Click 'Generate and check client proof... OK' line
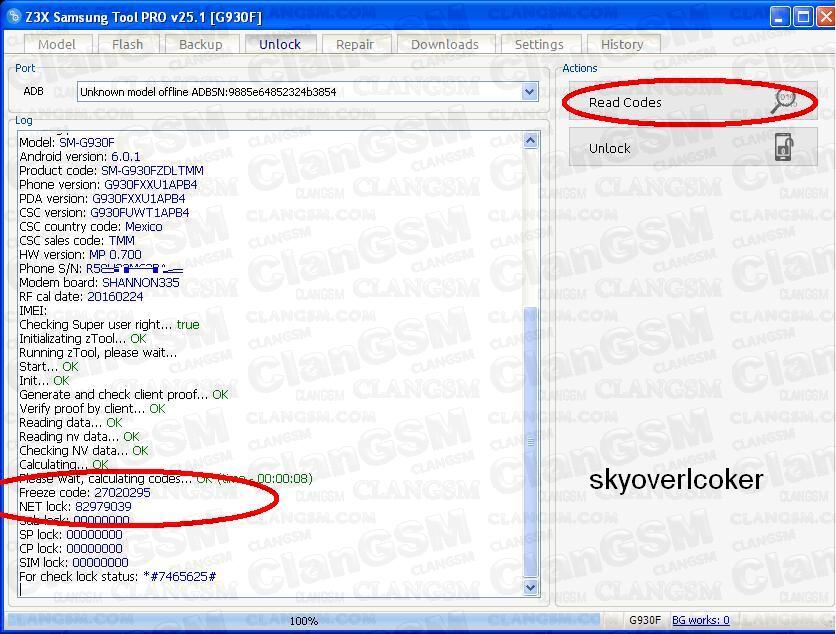836x634 pixels. 124,395
